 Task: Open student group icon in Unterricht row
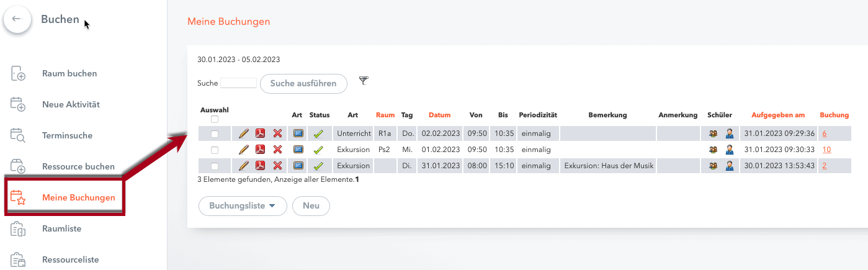coord(714,133)
